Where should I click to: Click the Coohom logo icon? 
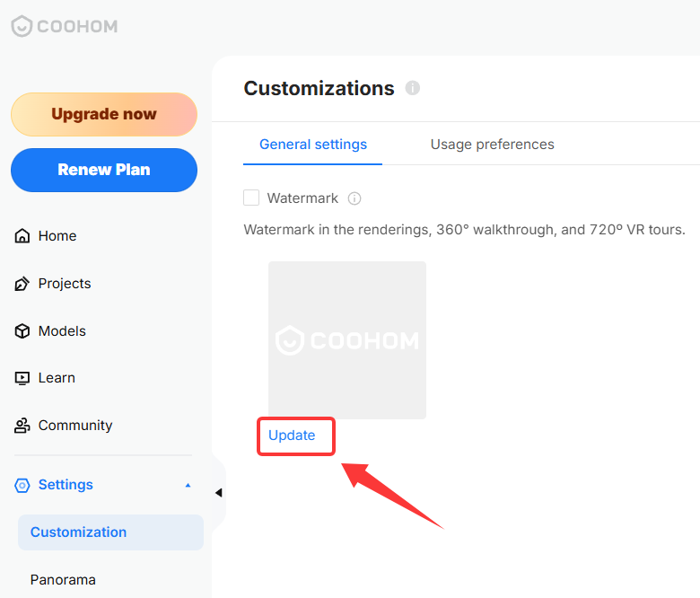pyautogui.click(x=22, y=26)
